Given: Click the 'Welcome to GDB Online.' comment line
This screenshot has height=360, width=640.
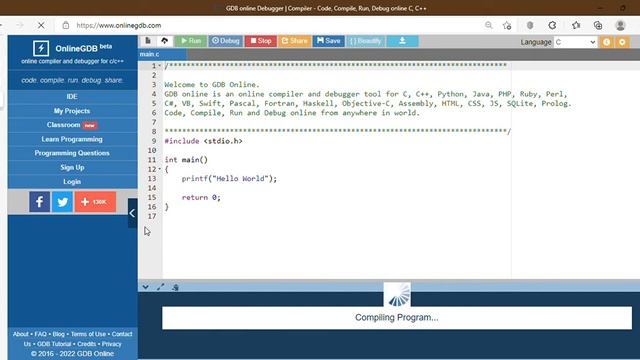Looking at the screenshot, I should point(212,84).
